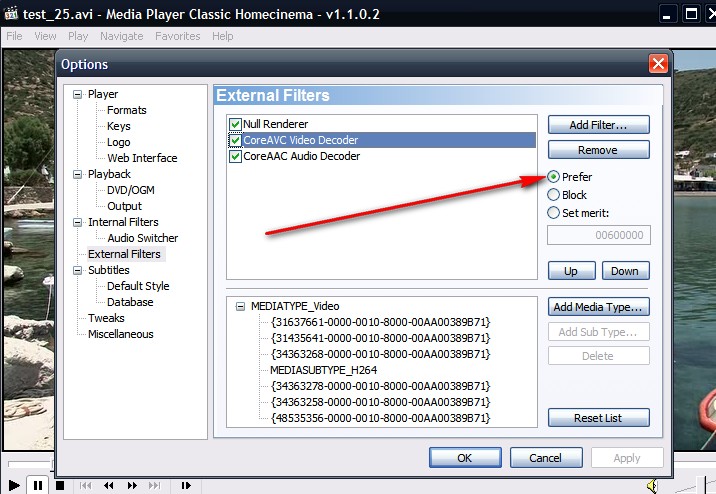The height and width of the screenshot is (494, 716).
Task: Disable the CoreAAC Audio Decoder checkbox
Action: [235, 156]
